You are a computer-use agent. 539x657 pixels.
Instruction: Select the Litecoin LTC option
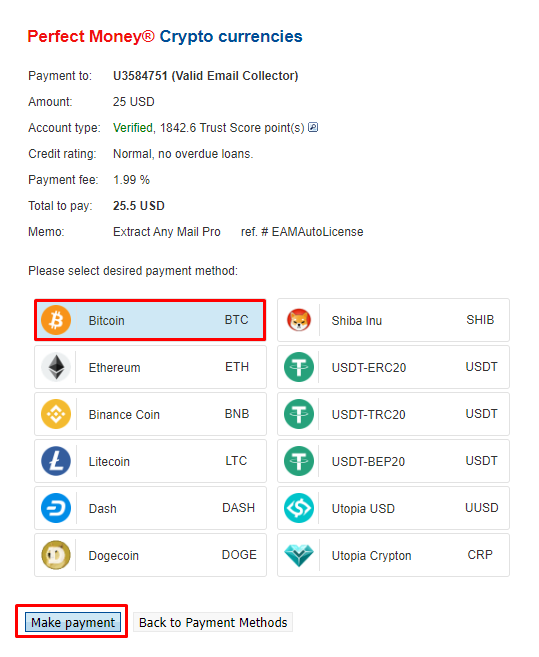[150, 461]
